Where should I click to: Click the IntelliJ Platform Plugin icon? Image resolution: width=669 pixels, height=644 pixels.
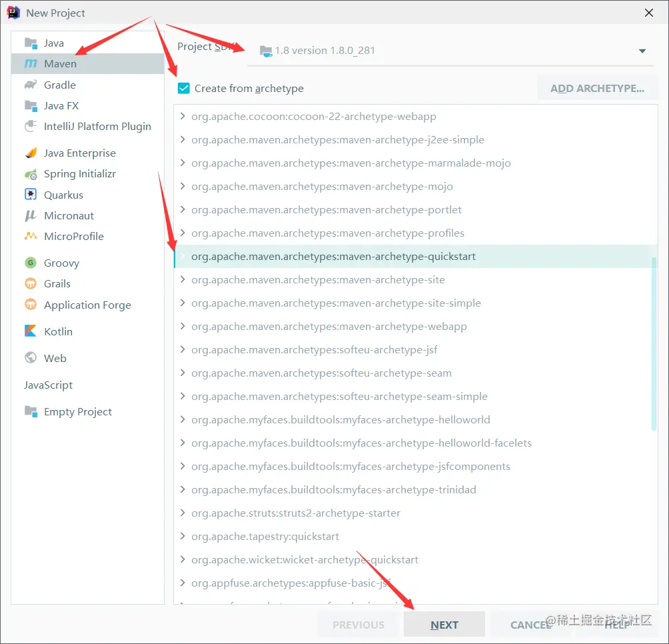31,126
